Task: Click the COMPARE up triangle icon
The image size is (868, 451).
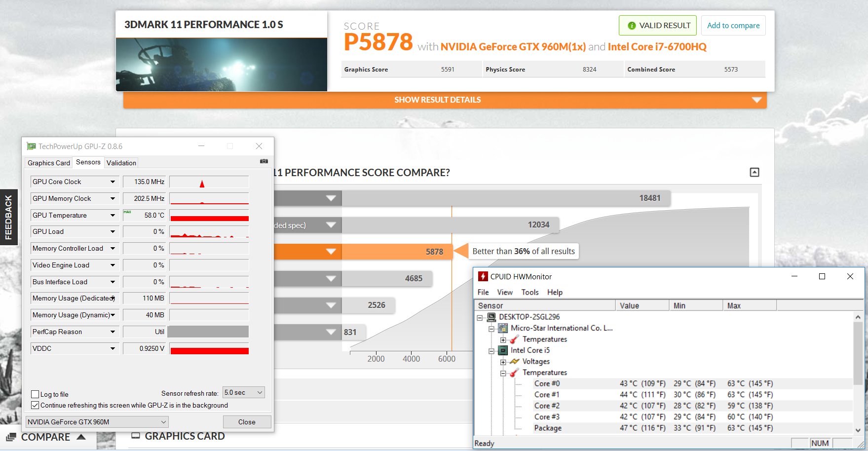Action: coord(81,437)
